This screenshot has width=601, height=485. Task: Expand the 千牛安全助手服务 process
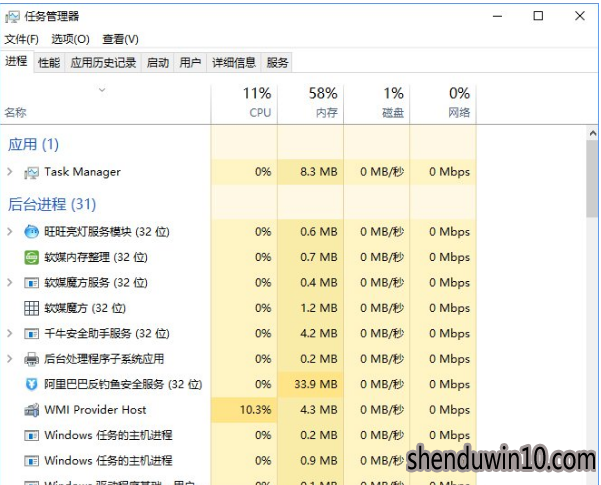click(x=10, y=334)
